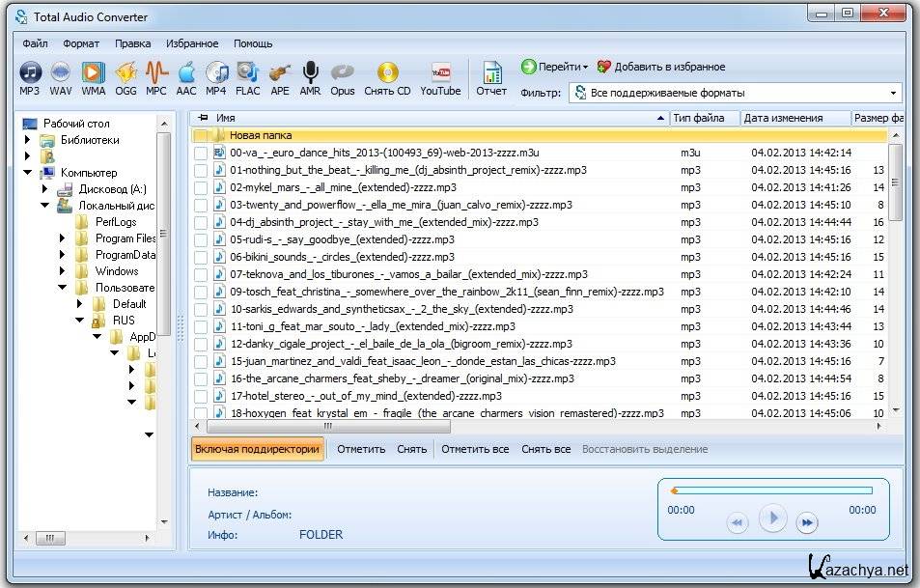This screenshot has width=920, height=588.
Task: Open the Перейти dropdown arrow
Action: [x=585, y=68]
